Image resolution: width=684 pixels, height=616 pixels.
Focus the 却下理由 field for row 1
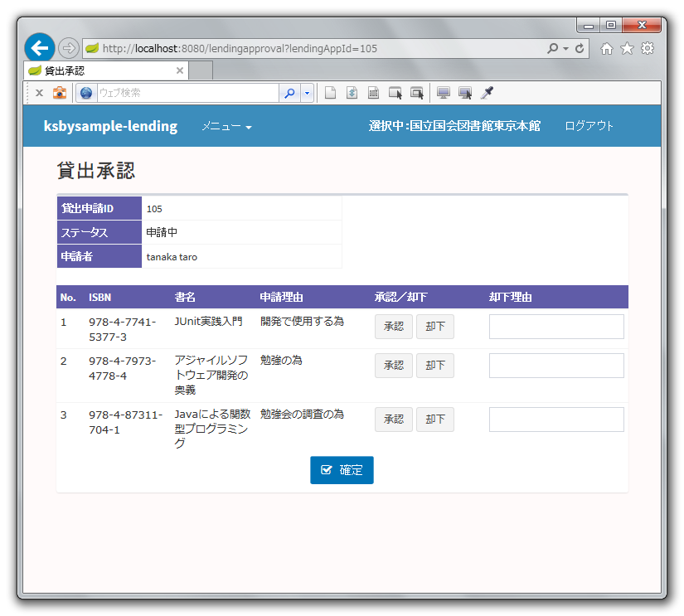(x=556, y=327)
